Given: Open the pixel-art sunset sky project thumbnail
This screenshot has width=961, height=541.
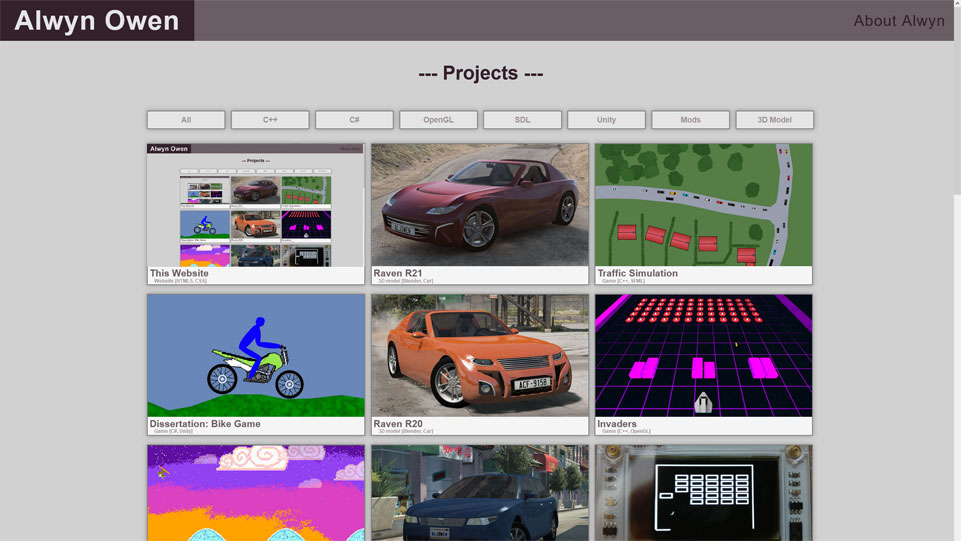Looking at the screenshot, I should click(x=256, y=493).
